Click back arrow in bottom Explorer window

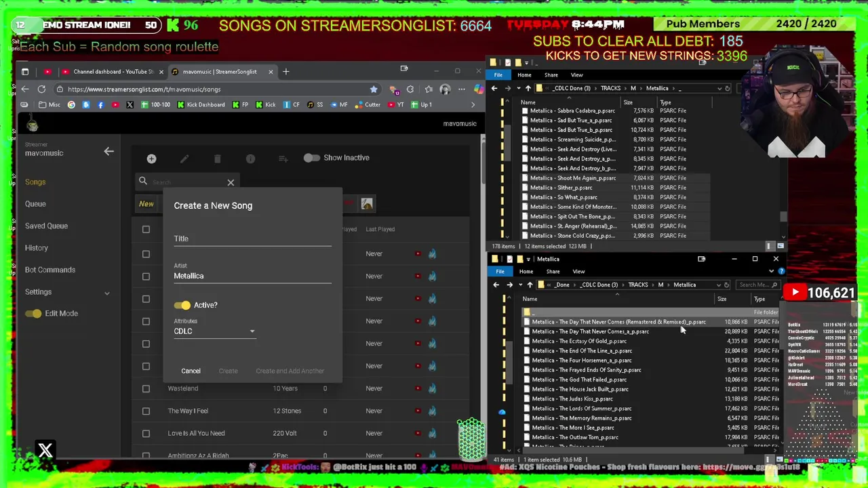tap(496, 285)
